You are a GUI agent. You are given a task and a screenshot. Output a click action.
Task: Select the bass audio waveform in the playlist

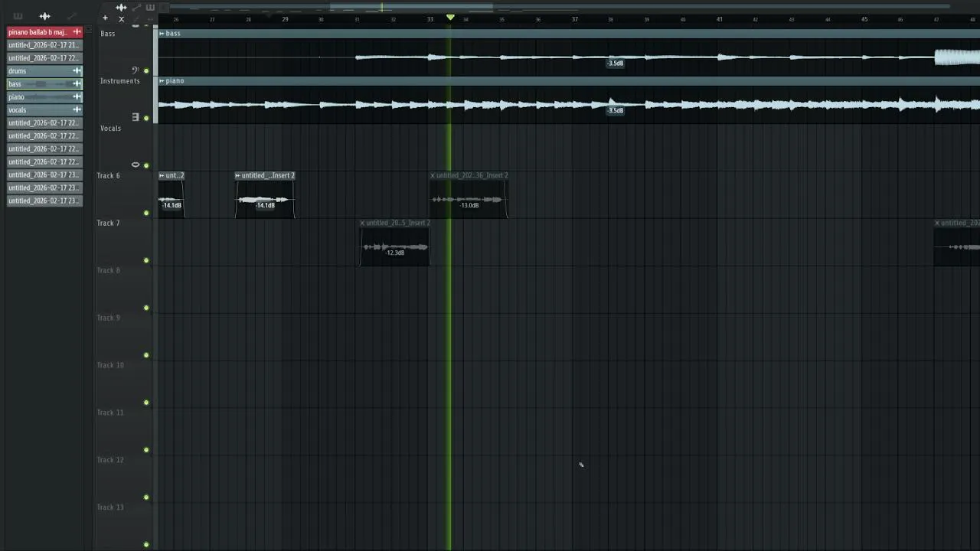[569, 57]
